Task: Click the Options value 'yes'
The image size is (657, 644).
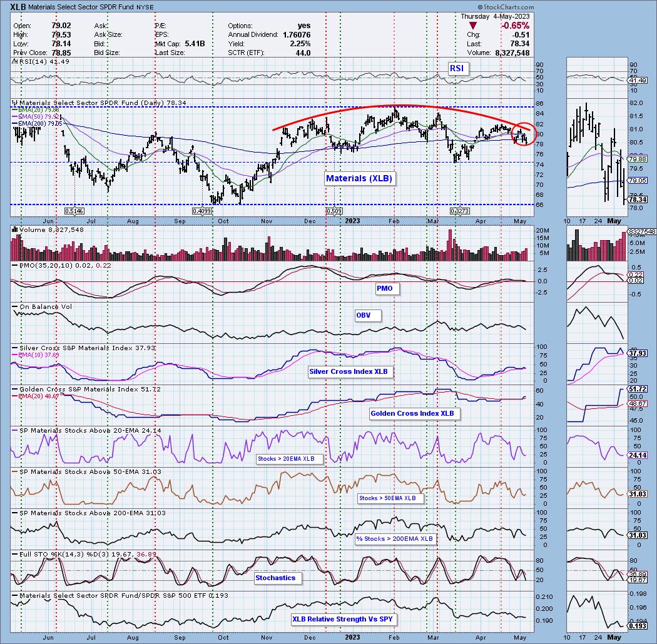Action: [x=303, y=26]
